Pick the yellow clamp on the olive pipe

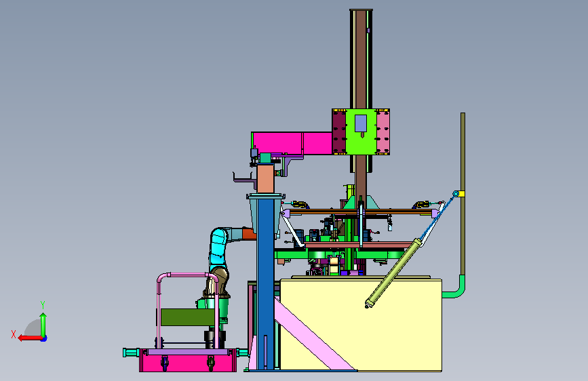(x=461, y=194)
